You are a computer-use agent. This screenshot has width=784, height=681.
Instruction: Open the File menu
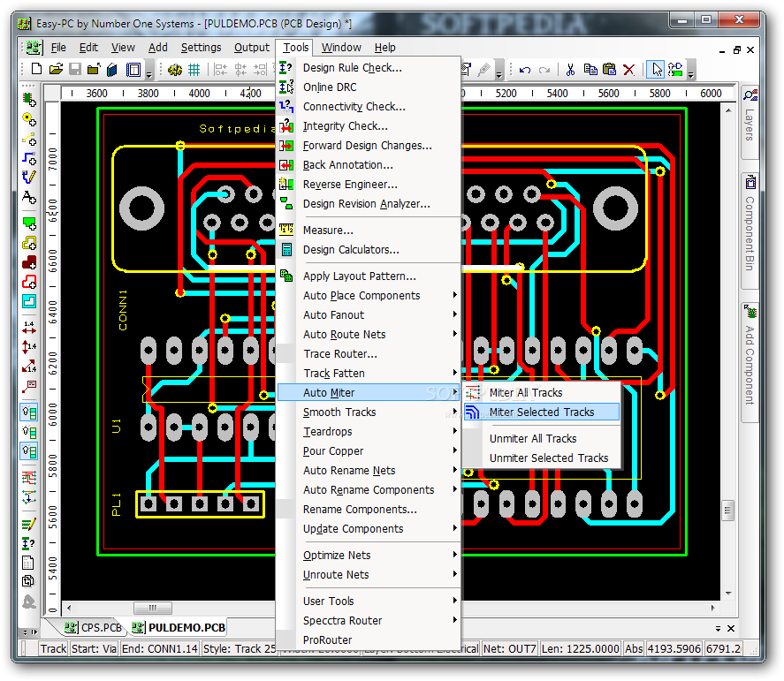click(58, 48)
